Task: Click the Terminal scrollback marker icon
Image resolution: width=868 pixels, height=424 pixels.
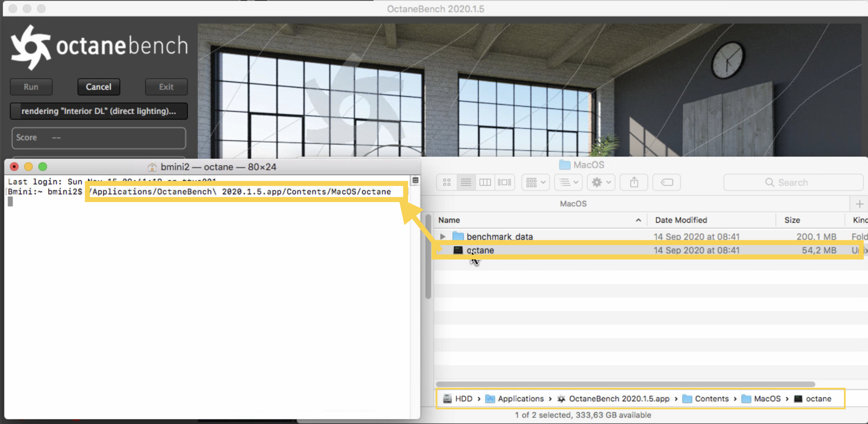Action: (x=415, y=180)
